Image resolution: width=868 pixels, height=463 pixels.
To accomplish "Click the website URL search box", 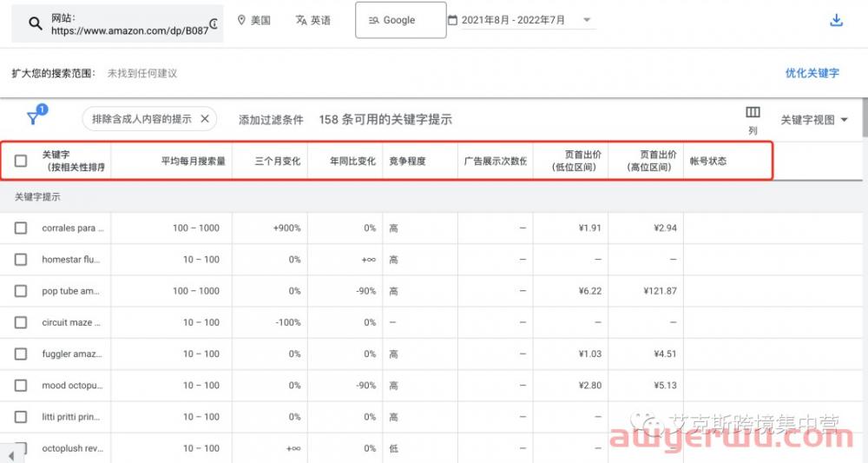I will [x=117, y=23].
